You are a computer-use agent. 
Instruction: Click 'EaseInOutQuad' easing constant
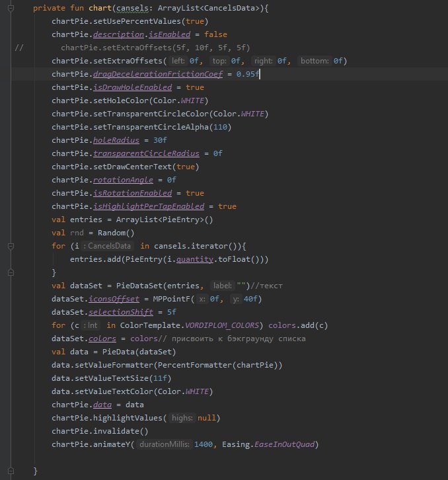click(x=285, y=444)
